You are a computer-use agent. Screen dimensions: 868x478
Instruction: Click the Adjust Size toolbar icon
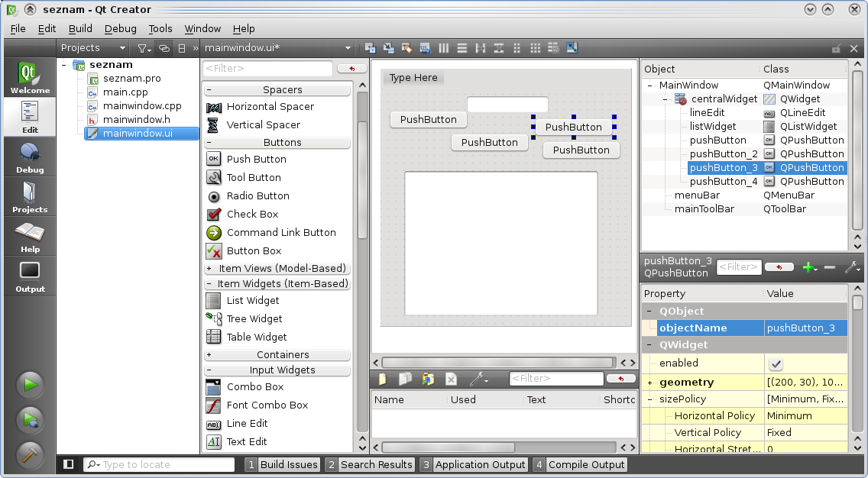(x=572, y=48)
